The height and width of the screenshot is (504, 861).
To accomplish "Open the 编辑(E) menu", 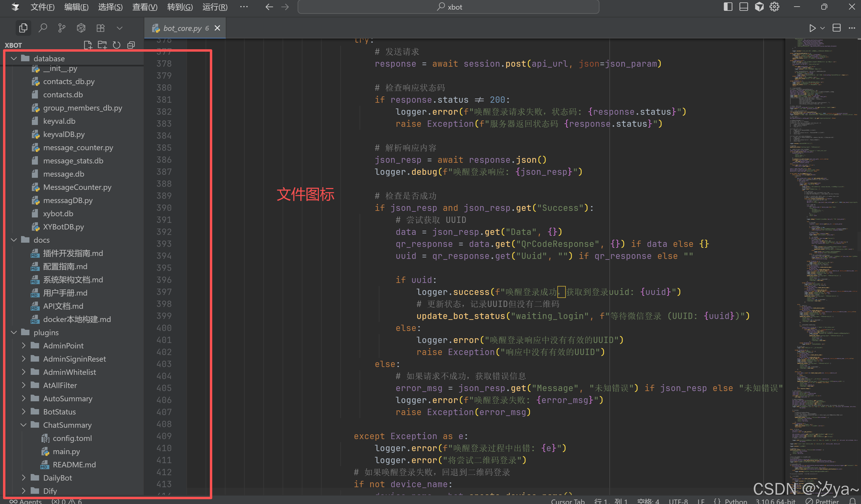I will (76, 7).
